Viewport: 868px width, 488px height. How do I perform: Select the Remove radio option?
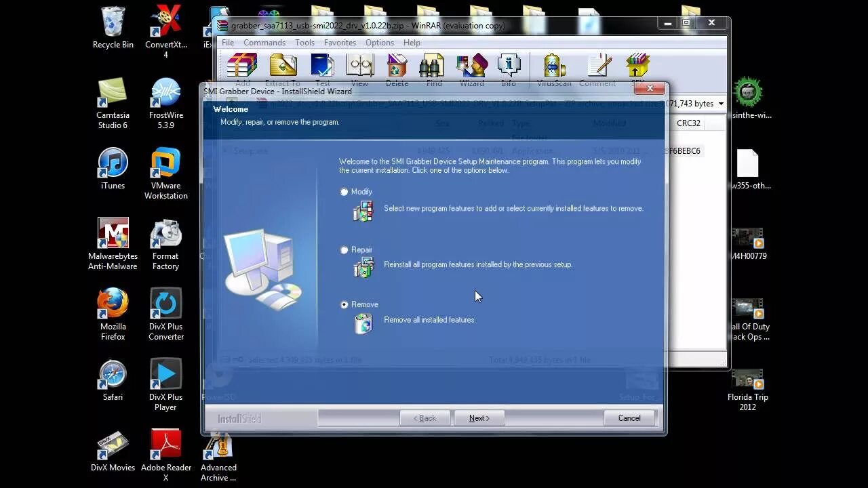[344, 305]
